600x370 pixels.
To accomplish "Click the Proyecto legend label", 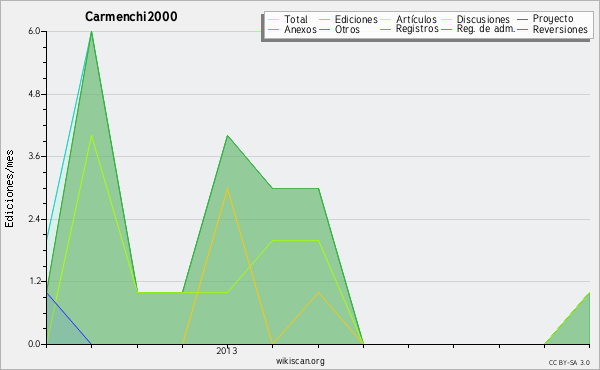I will coord(553,19).
